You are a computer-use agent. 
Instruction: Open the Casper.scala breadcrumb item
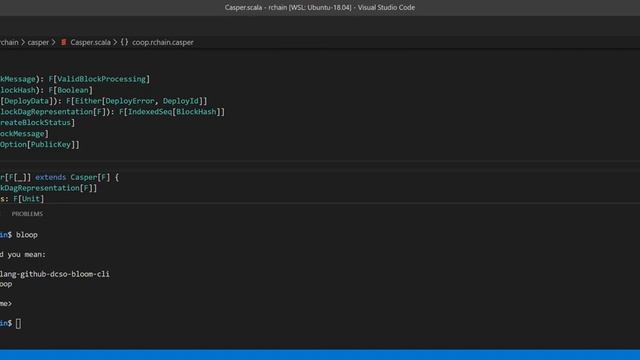90,42
